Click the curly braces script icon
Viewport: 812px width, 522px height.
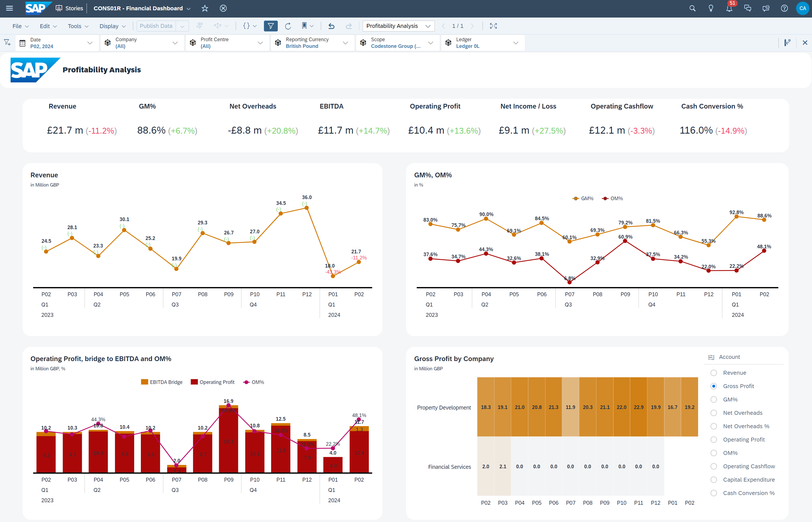(x=246, y=26)
